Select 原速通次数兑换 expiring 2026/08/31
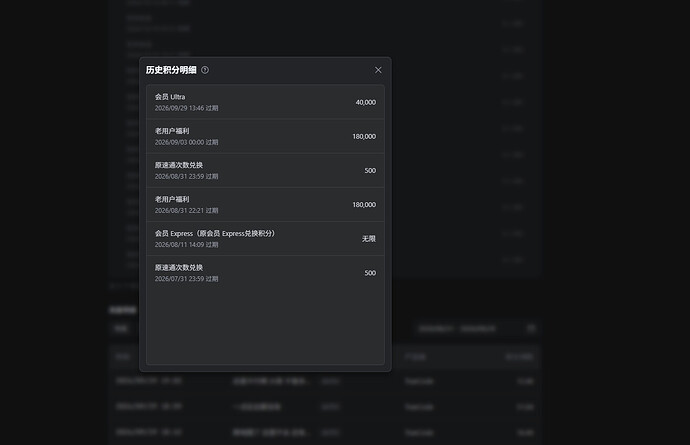690x445 pixels. [x=265, y=170]
